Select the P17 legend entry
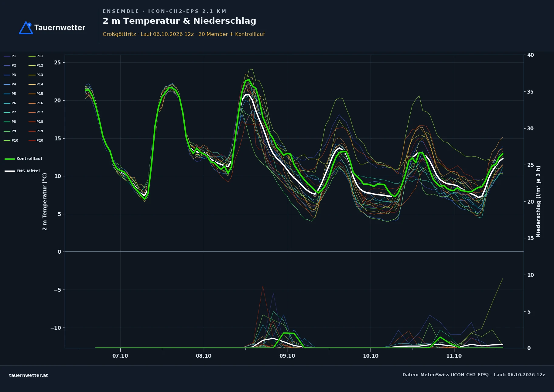The height and width of the screenshot is (392, 554). point(36,112)
